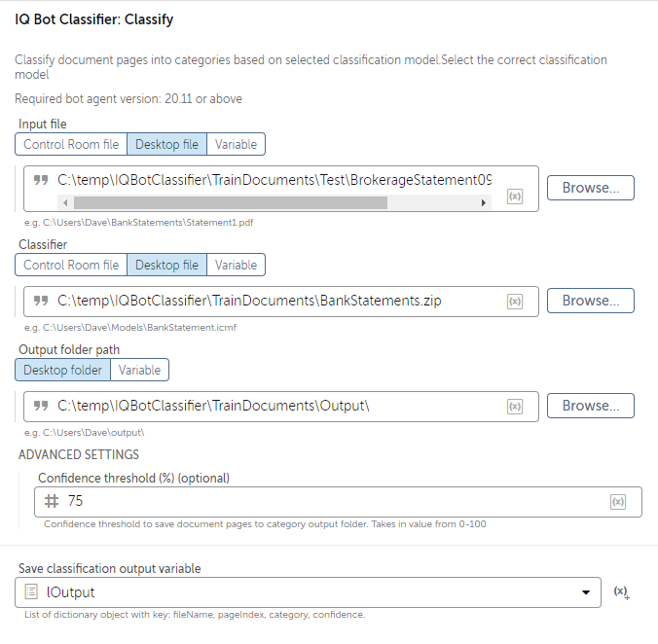This screenshot has width=658, height=644.
Task: Browse for the Input file
Action: (x=591, y=188)
